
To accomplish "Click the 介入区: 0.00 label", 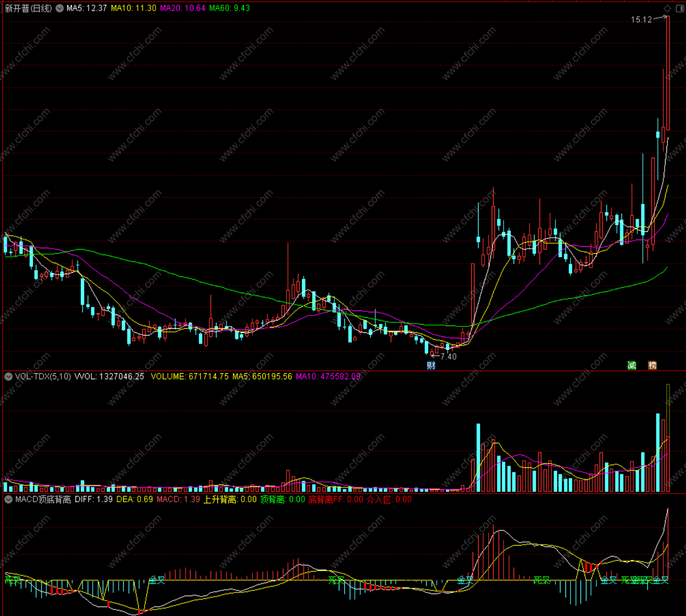I will coord(389,499).
